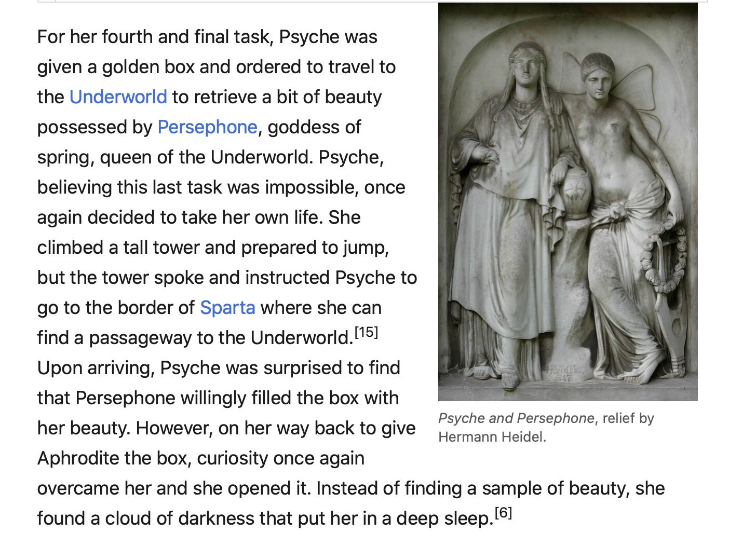756x547 pixels.
Task: Click the words 'Aphrodite the box'
Action: tap(114, 458)
